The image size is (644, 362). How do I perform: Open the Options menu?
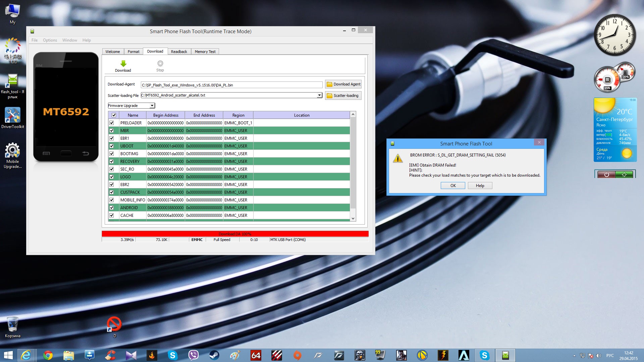coord(50,40)
